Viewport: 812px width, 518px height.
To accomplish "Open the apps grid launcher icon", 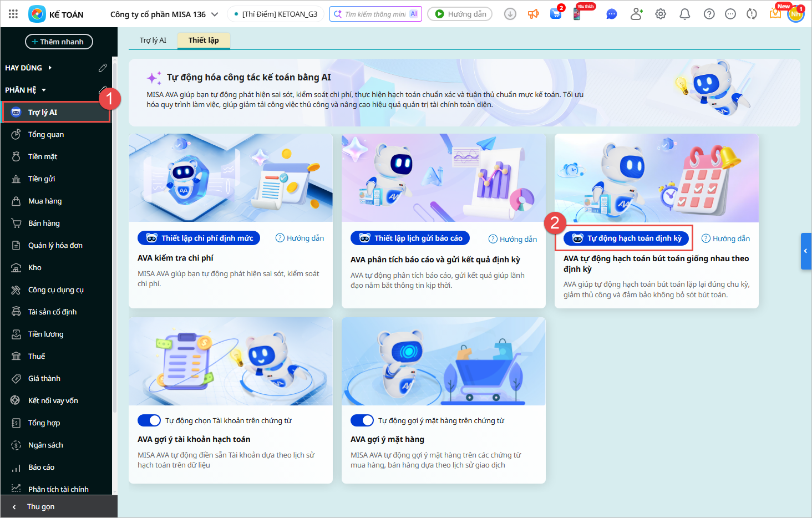I will click(13, 14).
